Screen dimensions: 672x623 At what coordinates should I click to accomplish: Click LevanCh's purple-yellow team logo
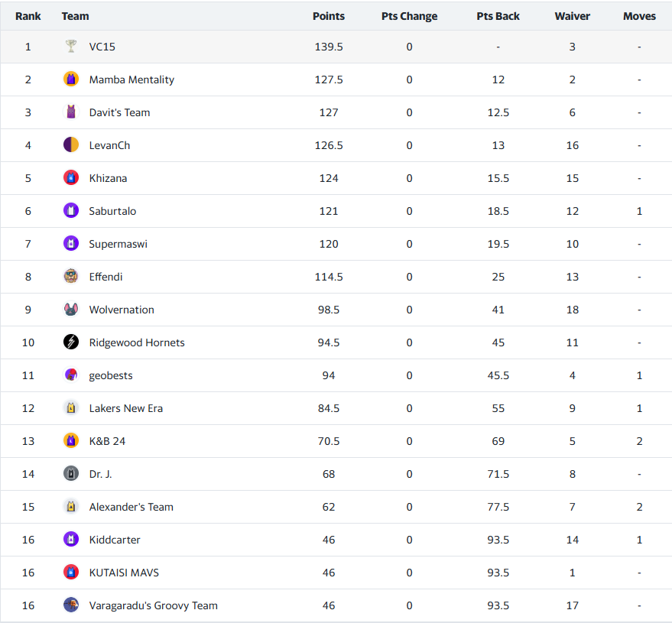71,145
